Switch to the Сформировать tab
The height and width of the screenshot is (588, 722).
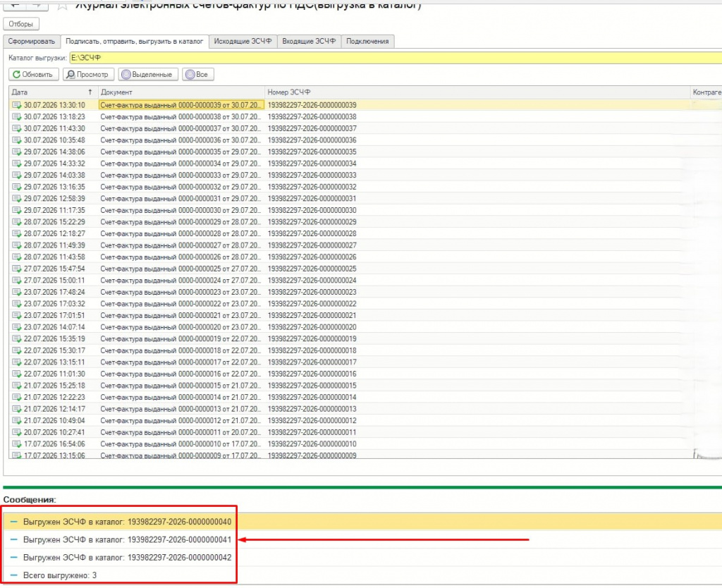click(x=31, y=42)
